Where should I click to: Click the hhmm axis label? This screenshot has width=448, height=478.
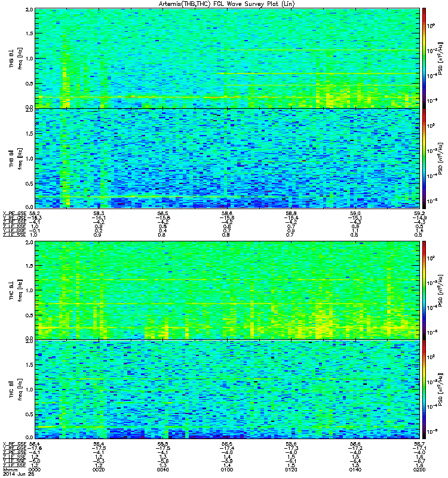pyautogui.click(x=9, y=470)
